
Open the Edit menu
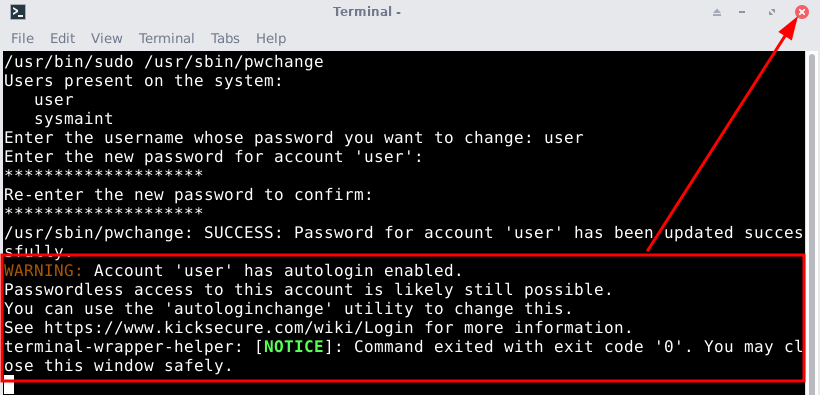click(62, 38)
